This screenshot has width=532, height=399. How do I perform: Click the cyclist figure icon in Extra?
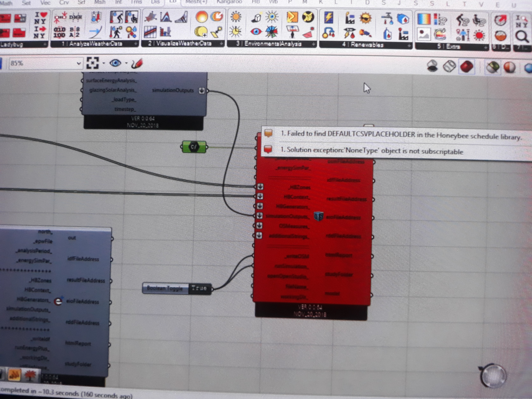(462, 20)
